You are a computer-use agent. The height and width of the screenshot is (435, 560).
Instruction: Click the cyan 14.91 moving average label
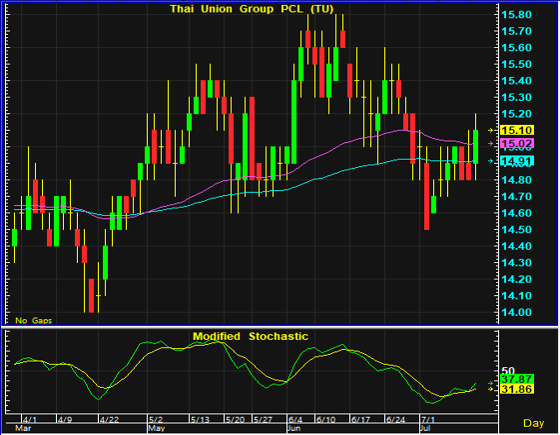tap(517, 161)
